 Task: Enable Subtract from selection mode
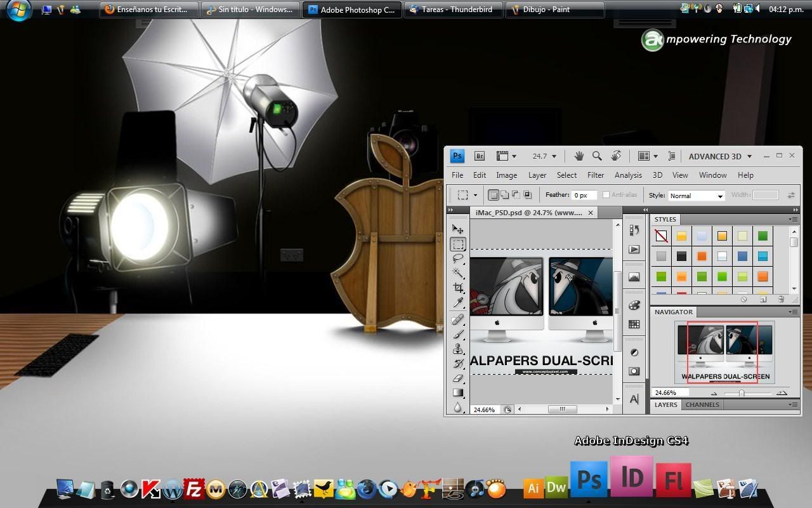(x=516, y=195)
